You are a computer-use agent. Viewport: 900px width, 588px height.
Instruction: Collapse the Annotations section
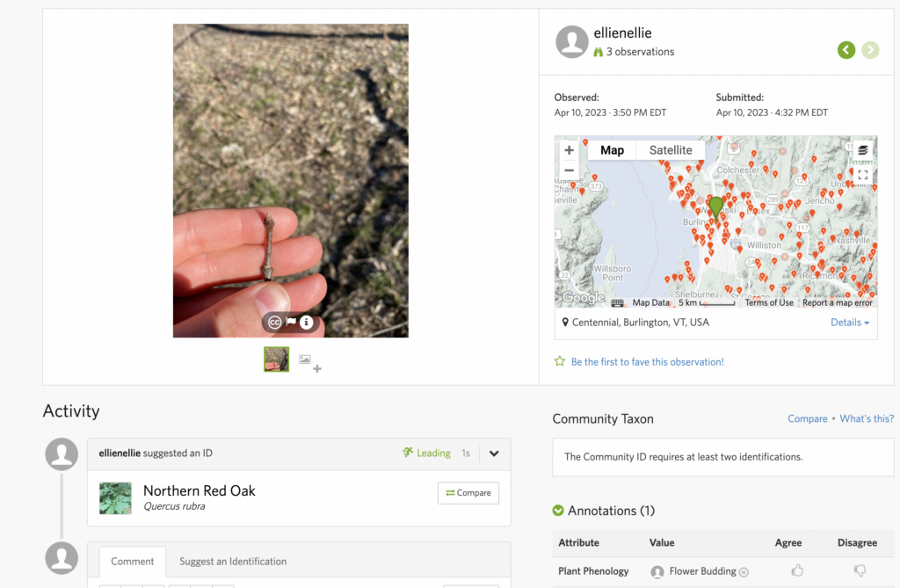click(558, 511)
